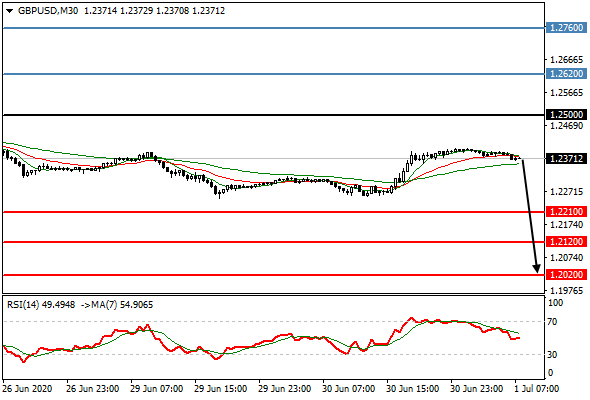
Task: Click the 30 Jun 23:00 time label
Action: [476, 389]
